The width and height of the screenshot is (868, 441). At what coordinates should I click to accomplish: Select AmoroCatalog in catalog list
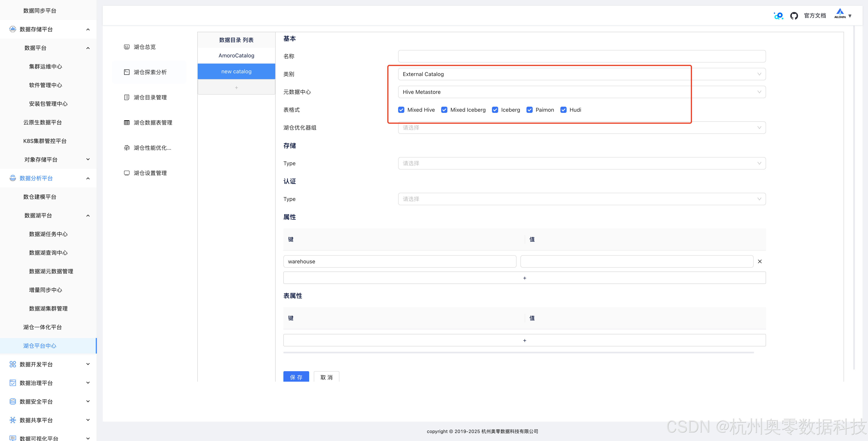[x=236, y=56]
